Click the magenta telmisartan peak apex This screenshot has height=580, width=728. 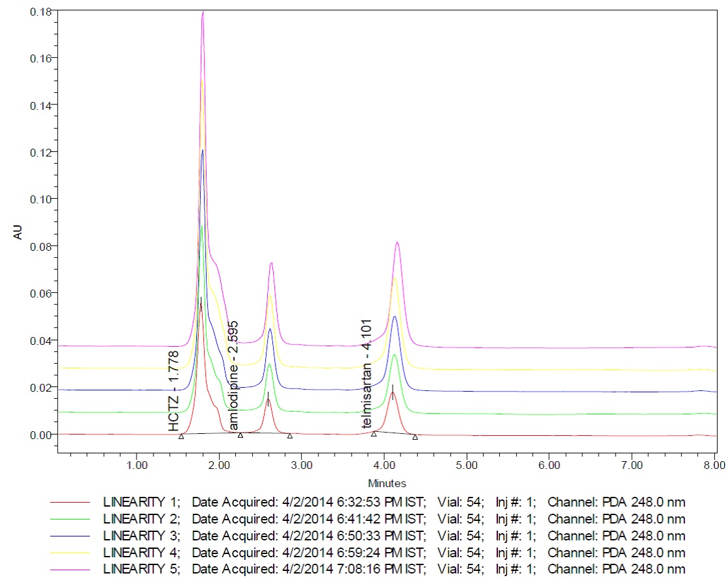[396, 242]
